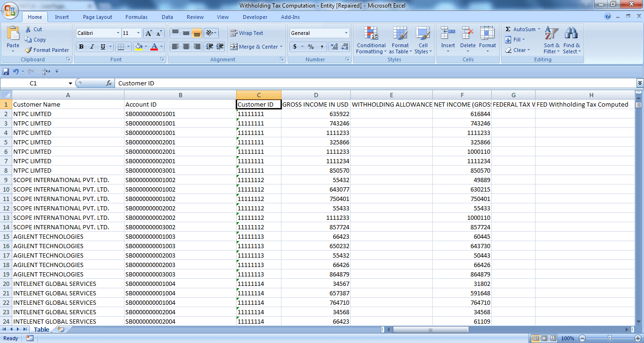The height and width of the screenshot is (343, 644).
Task: Expand the General number format dropdown
Action: coord(346,33)
